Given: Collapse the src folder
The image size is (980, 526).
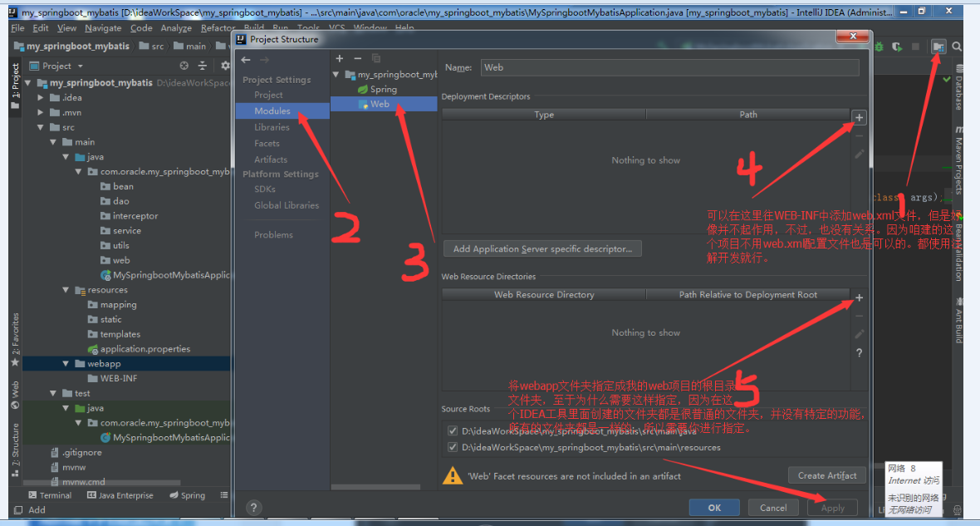Looking at the screenshot, I should 40,127.
